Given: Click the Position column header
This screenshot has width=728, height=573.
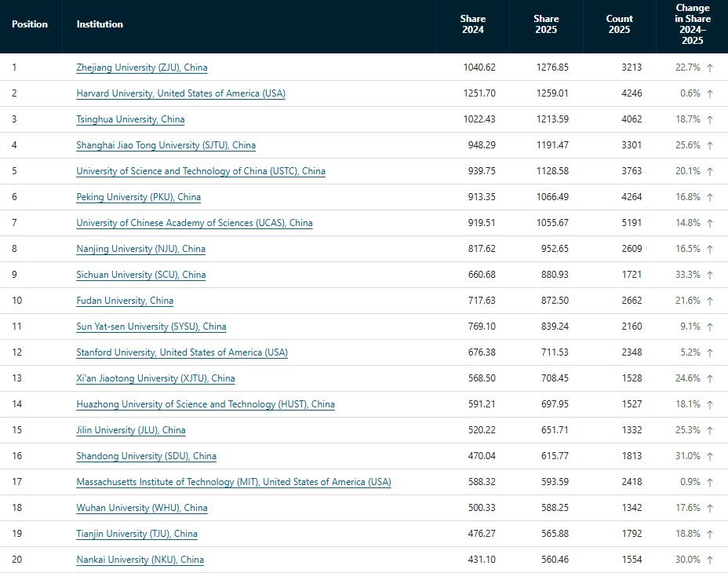Looking at the screenshot, I should 30,24.
